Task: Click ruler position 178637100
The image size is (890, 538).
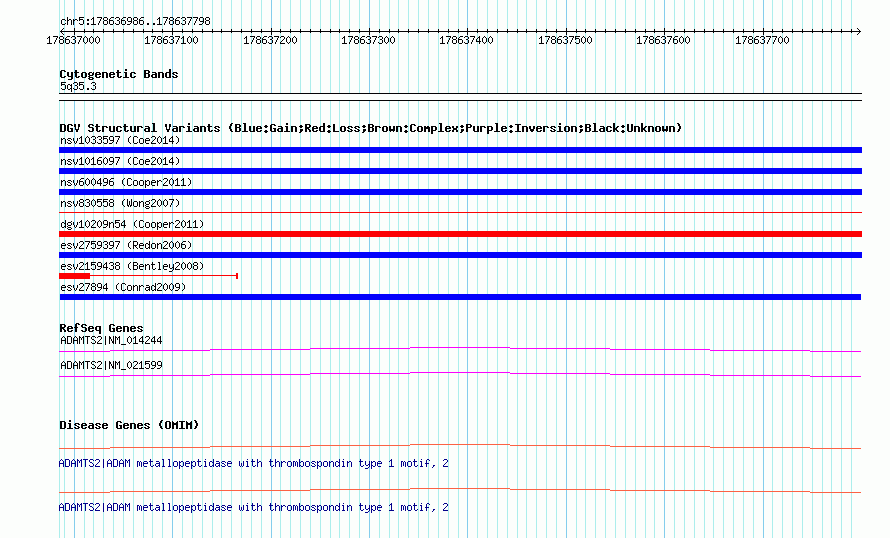Action: point(171,40)
